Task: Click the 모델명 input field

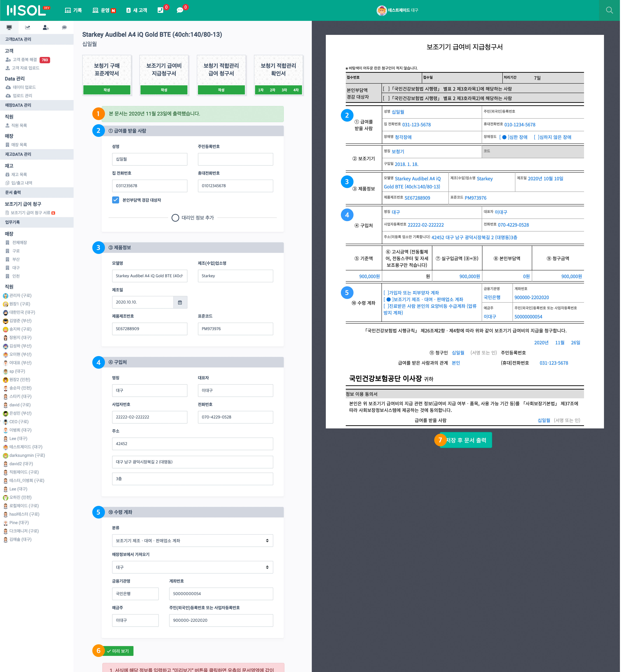Action: [x=150, y=276]
